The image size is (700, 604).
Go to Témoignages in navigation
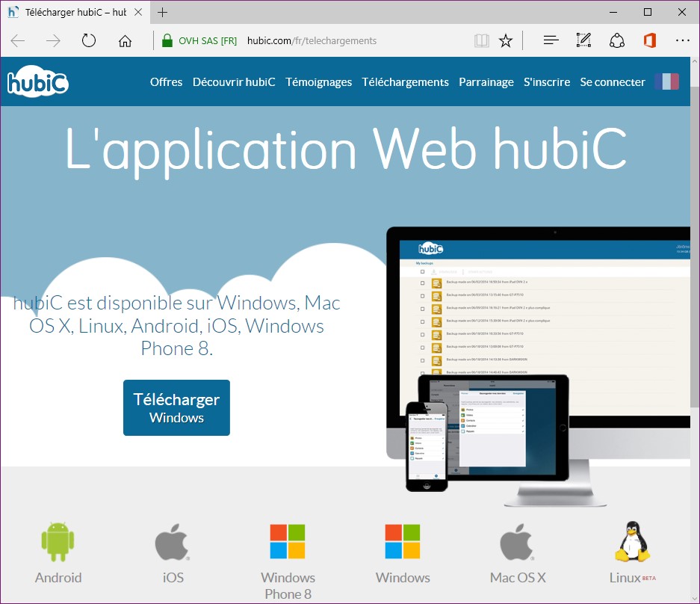click(x=318, y=82)
